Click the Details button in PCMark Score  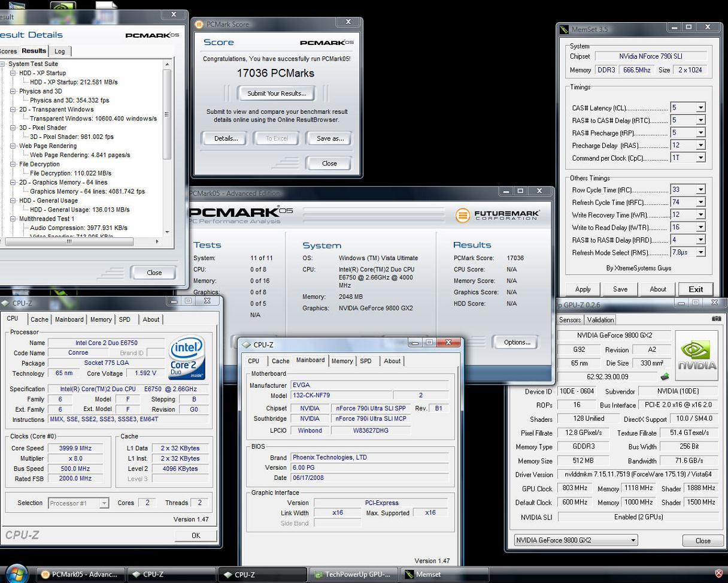pos(226,138)
